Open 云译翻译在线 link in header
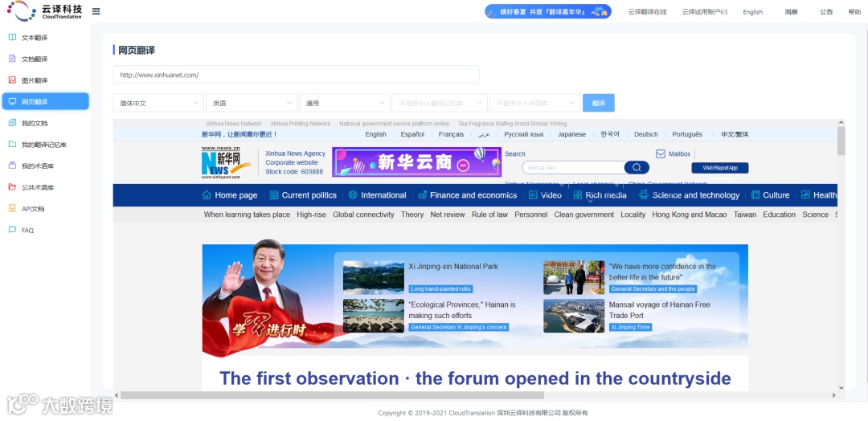 click(647, 11)
